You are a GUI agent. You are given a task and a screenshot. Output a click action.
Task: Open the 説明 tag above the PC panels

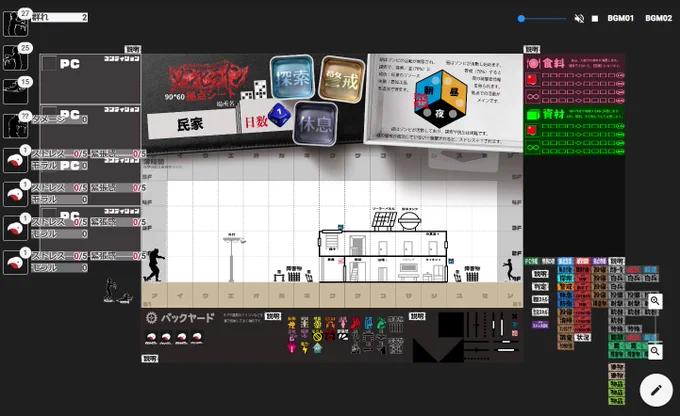pyautogui.click(x=133, y=49)
